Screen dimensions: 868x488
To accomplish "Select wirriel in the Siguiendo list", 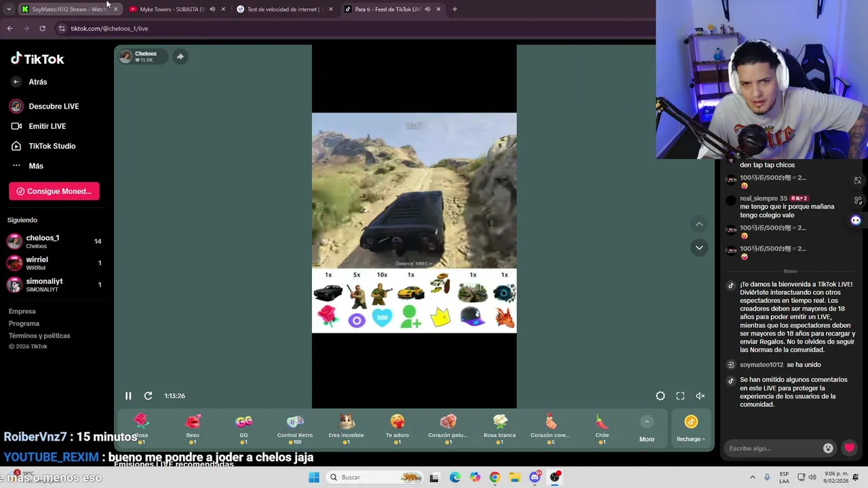I will (x=54, y=263).
